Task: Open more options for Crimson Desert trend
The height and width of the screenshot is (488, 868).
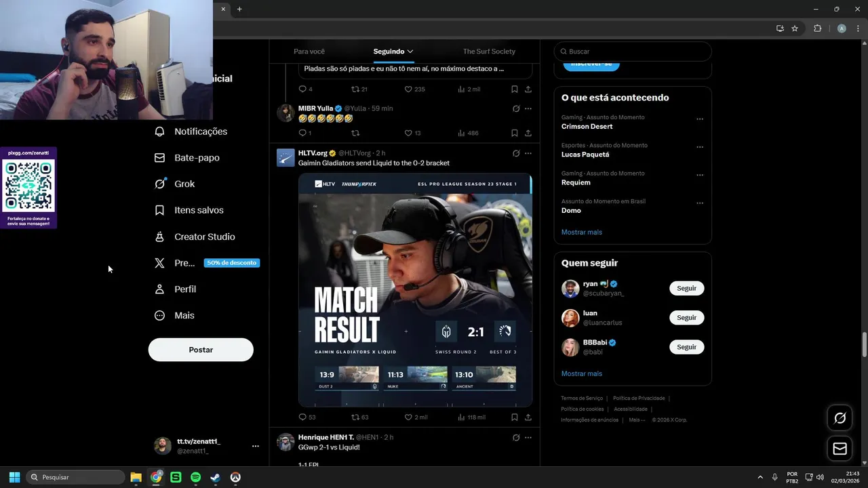Action: pyautogui.click(x=700, y=119)
